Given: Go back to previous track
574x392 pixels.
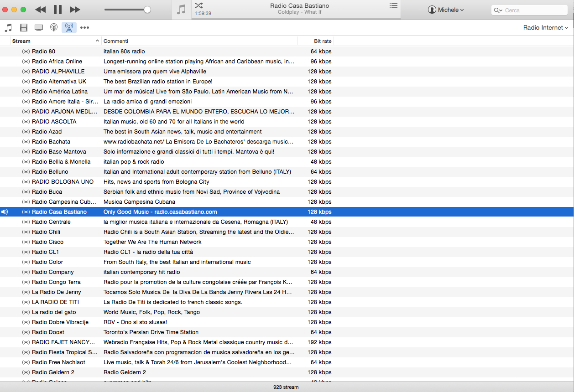Looking at the screenshot, I should pos(40,10).
